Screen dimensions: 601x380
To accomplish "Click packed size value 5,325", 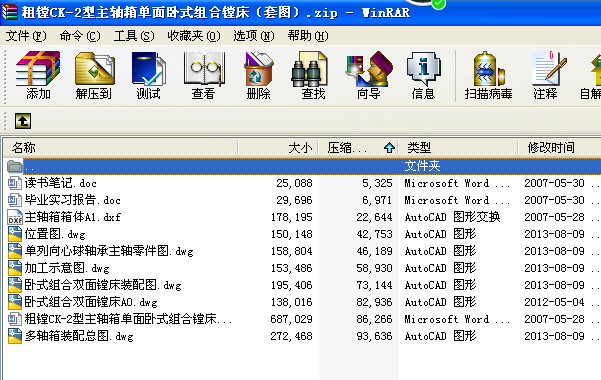I will (377, 183).
